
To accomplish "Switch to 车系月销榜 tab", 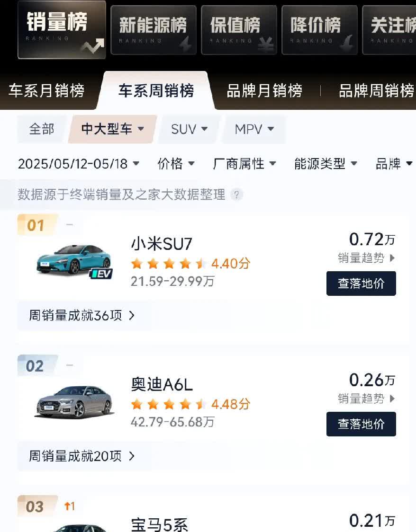I will pos(46,91).
